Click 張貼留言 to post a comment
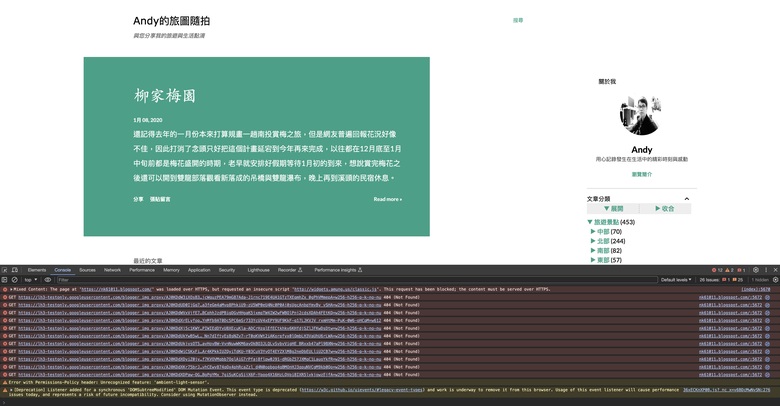Image resolution: width=780 pixels, height=406 pixels. tap(160, 199)
